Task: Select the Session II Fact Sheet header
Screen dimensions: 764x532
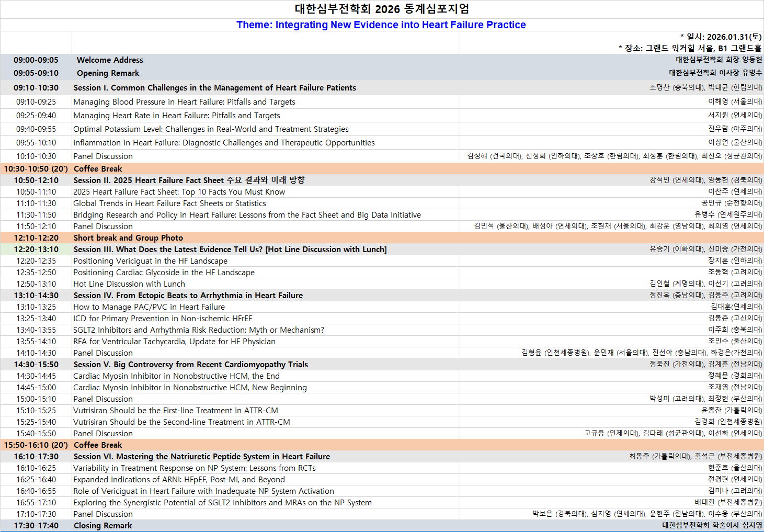Action: [189, 180]
